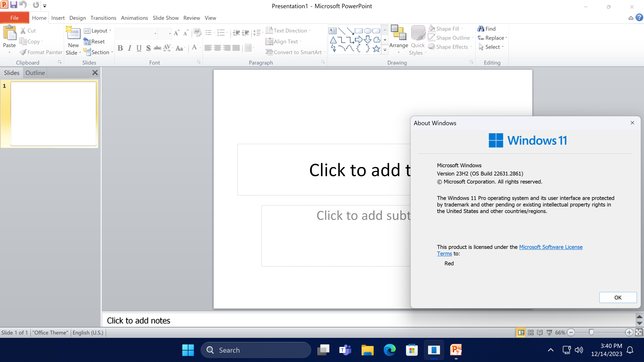Click the PowerPoint help question mark icon
The width and height of the screenshot is (644, 362).
click(639, 18)
